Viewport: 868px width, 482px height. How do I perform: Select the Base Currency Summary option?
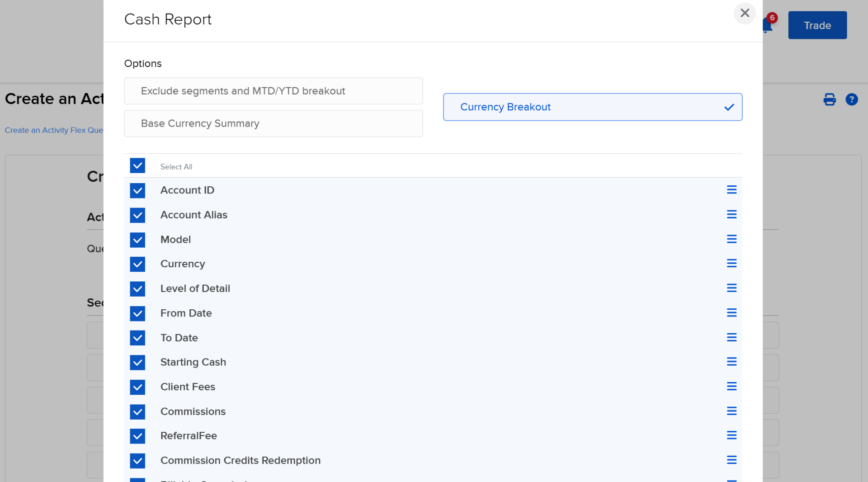coord(273,123)
